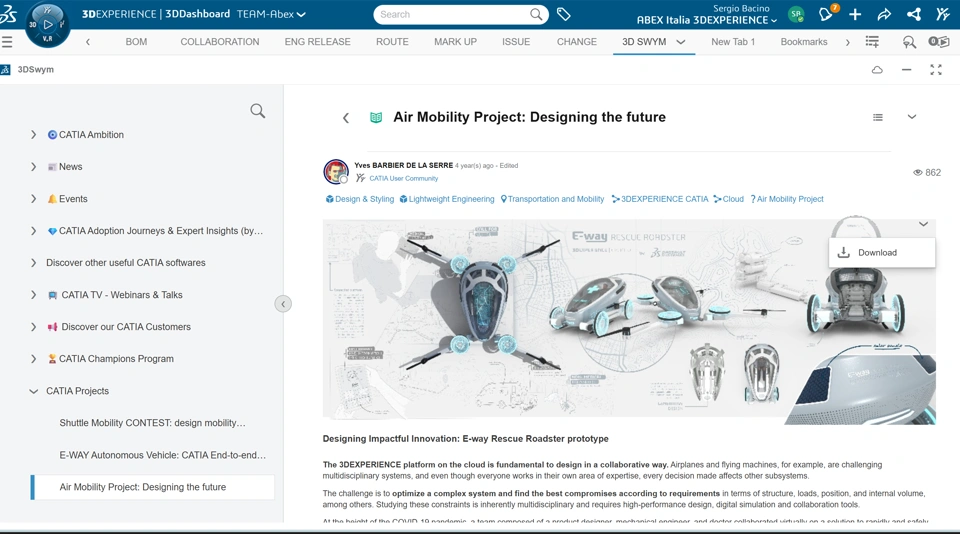Click the cloud icon in 3DSwym widget header
The height and width of the screenshot is (534, 960).
tap(877, 70)
